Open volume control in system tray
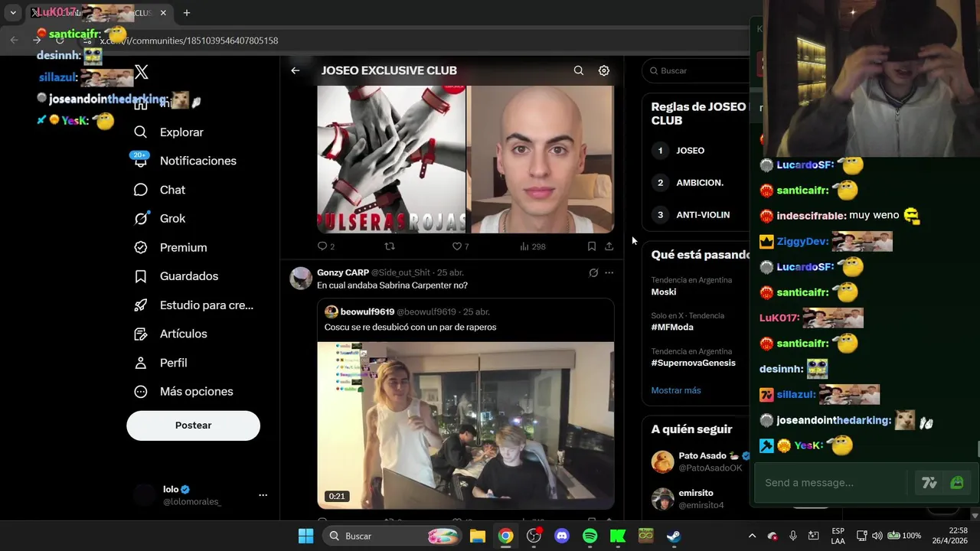980x551 pixels. click(x=877, y=536)
